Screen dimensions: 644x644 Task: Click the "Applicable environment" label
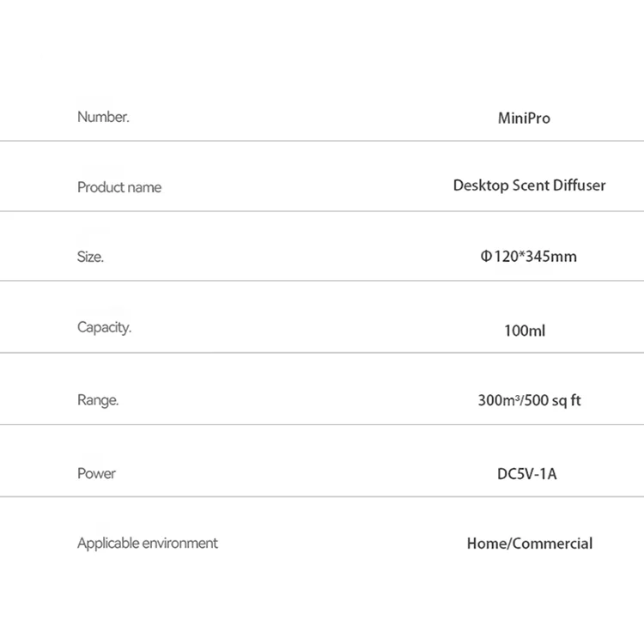(x=148, y=543)
